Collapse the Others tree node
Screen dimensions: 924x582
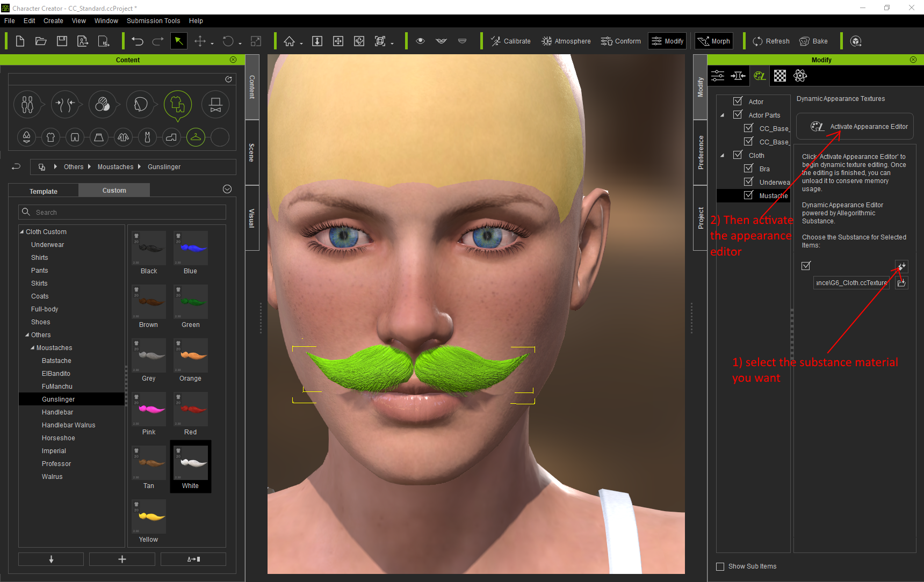point(27,335)
